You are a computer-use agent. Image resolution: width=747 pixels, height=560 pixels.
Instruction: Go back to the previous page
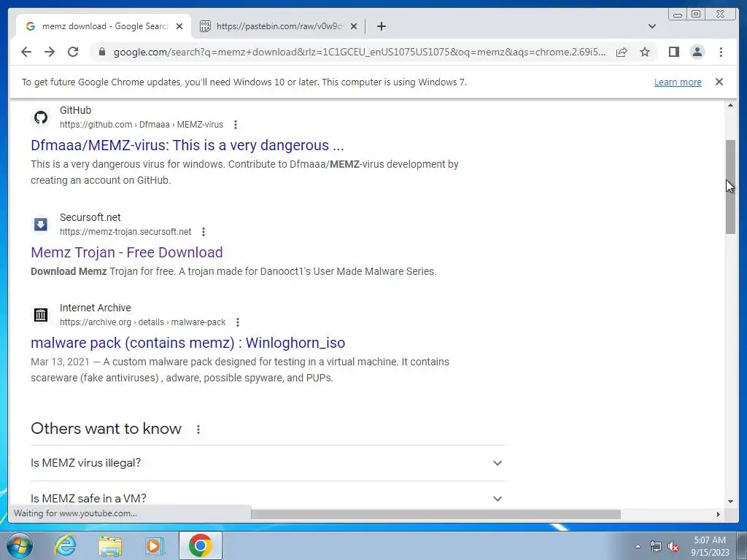(26, 52)
